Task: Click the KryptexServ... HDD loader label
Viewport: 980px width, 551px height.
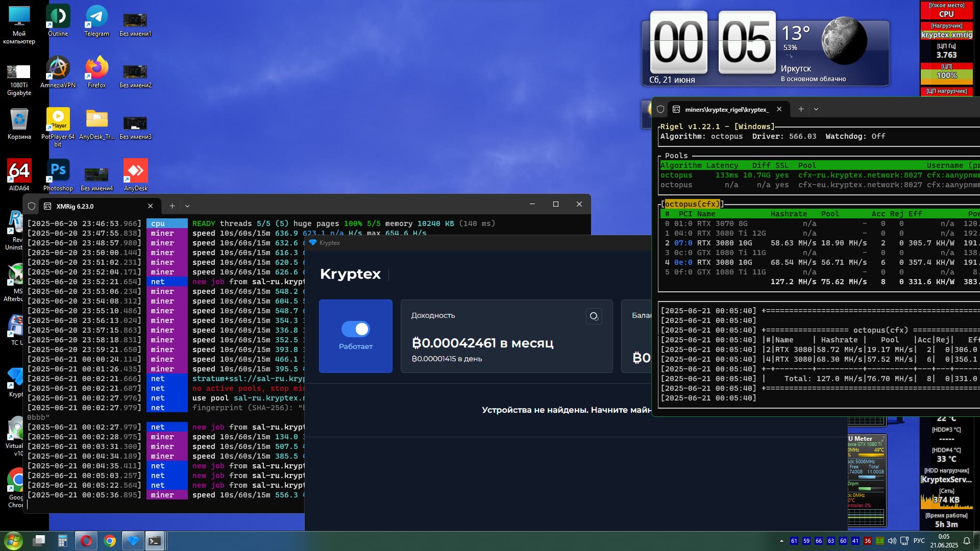Action: point(946,480)
